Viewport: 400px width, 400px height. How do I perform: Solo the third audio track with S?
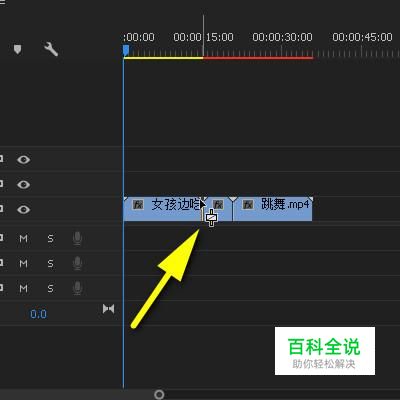[x=50, y=288]
